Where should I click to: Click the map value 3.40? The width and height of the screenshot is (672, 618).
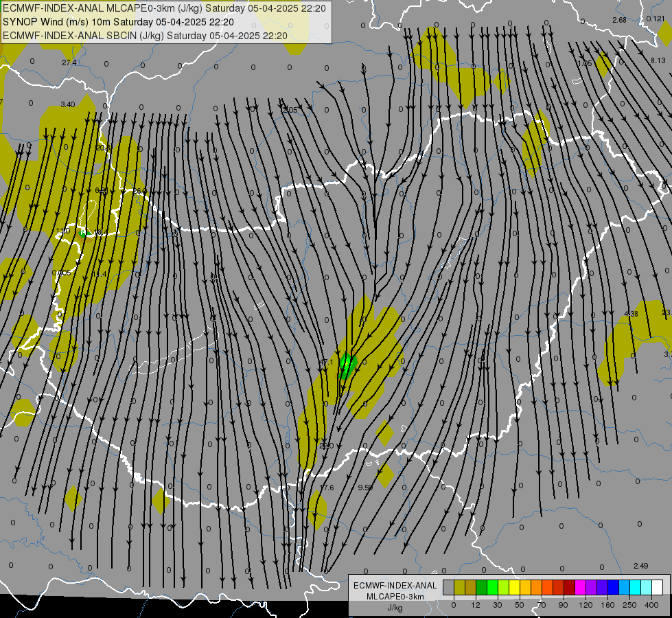pyautogui.click(x=68, y=104)
